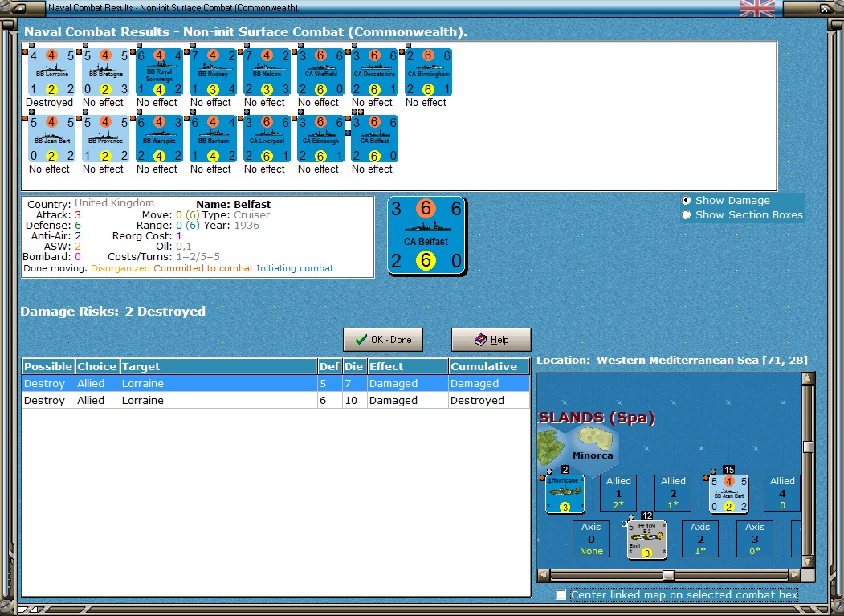This screenshot has width=844, height=616.
Task: Select the BB Provence ship counter
Action: point(105,139)
